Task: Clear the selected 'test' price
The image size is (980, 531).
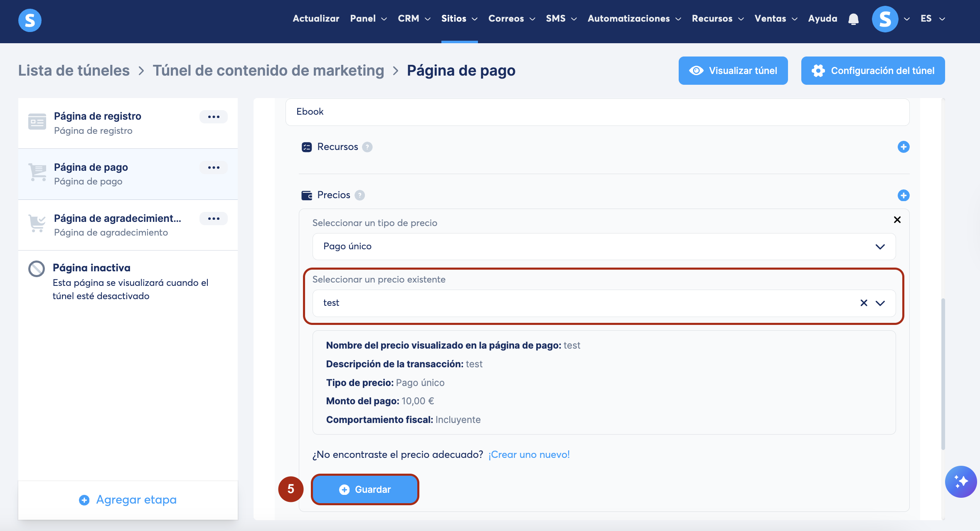Action: (x=864, y=303)
